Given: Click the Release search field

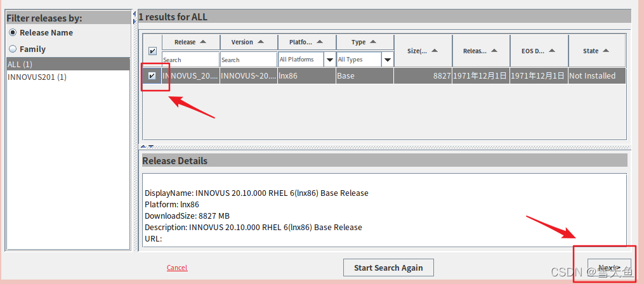Looking at the screenshot, I should (x=191, y=60).
